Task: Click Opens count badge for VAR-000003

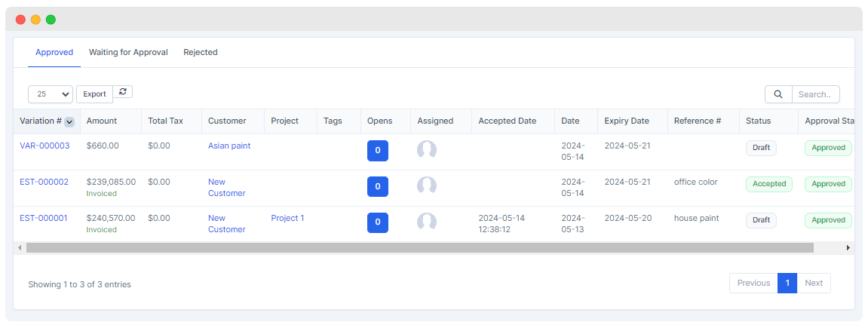Action: (378, 151)
